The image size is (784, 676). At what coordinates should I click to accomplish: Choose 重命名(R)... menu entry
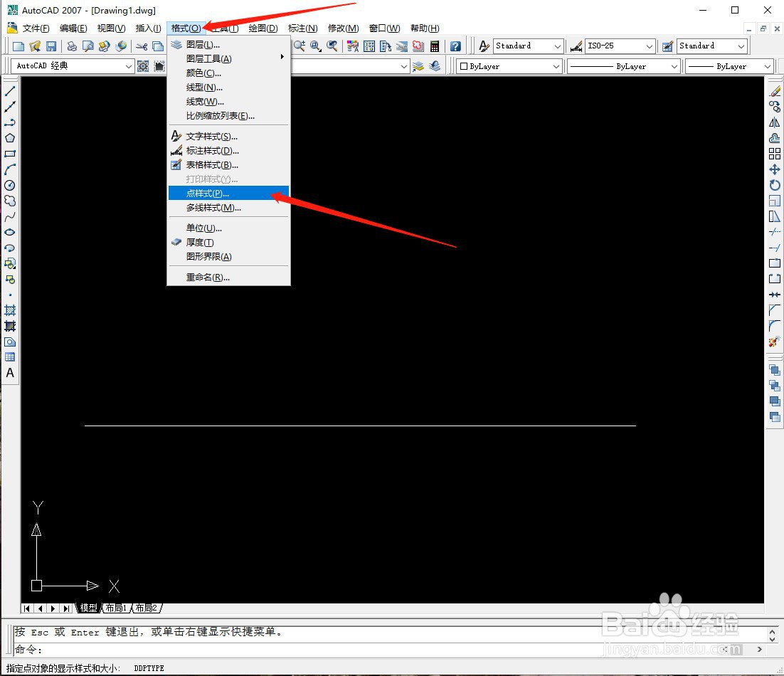(228, 277)
